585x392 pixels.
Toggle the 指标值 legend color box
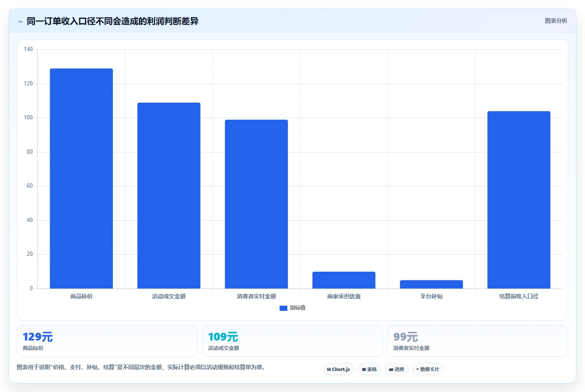pyautogui.click(x=283, y=308)
